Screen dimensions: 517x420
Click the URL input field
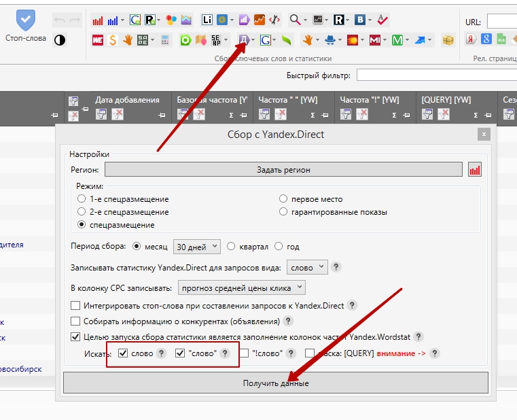click(502, 22)
